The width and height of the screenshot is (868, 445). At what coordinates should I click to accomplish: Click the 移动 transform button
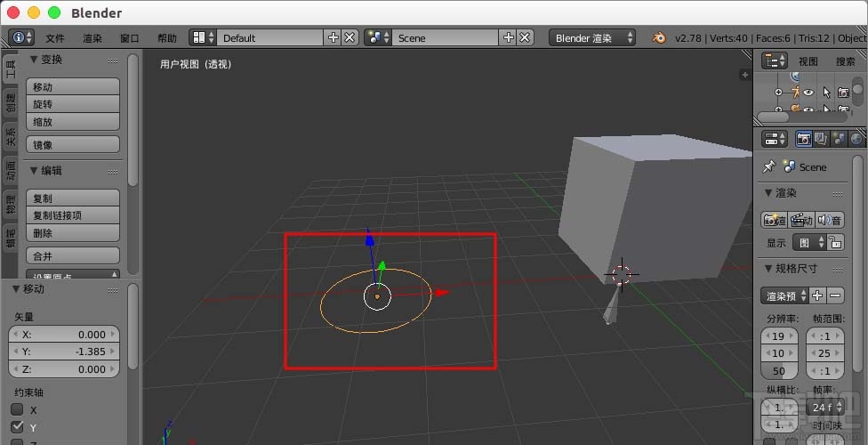[x=73, y=87]
